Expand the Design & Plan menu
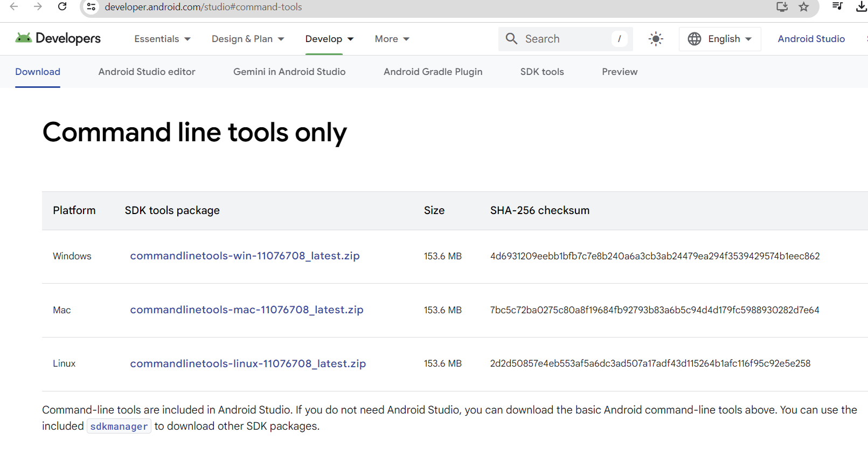 click(248, 39)
